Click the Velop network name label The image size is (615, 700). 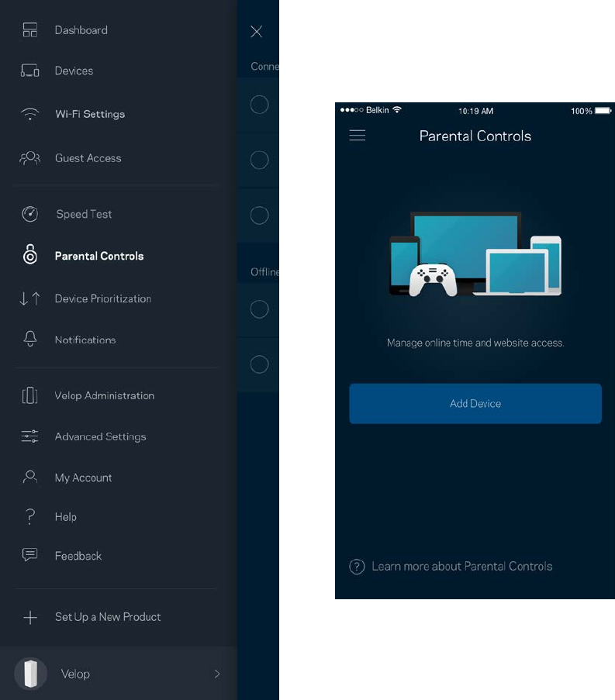(x=75, y=674)
